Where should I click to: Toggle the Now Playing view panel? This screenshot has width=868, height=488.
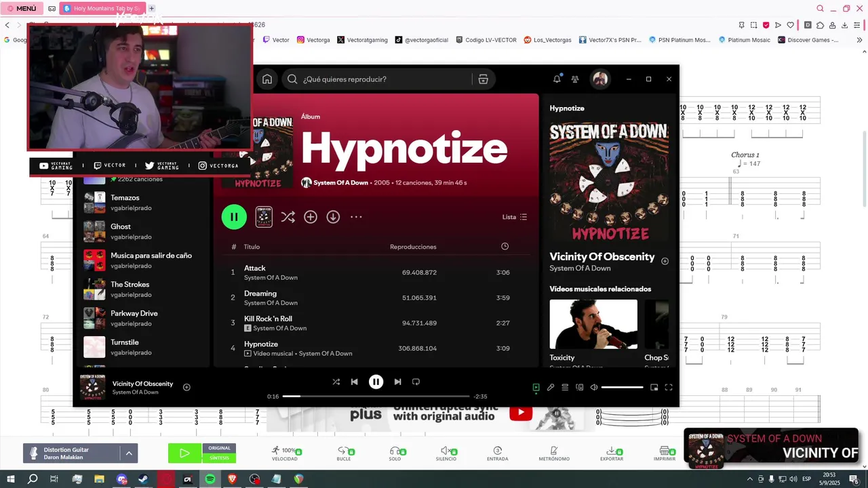tap(536, 388)
